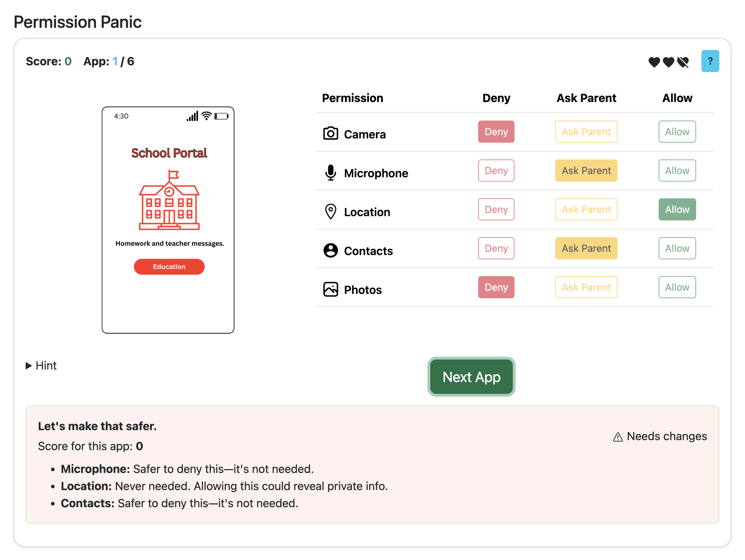Open help with the question mark button
745x560 pixels.
tap(710, 61)
